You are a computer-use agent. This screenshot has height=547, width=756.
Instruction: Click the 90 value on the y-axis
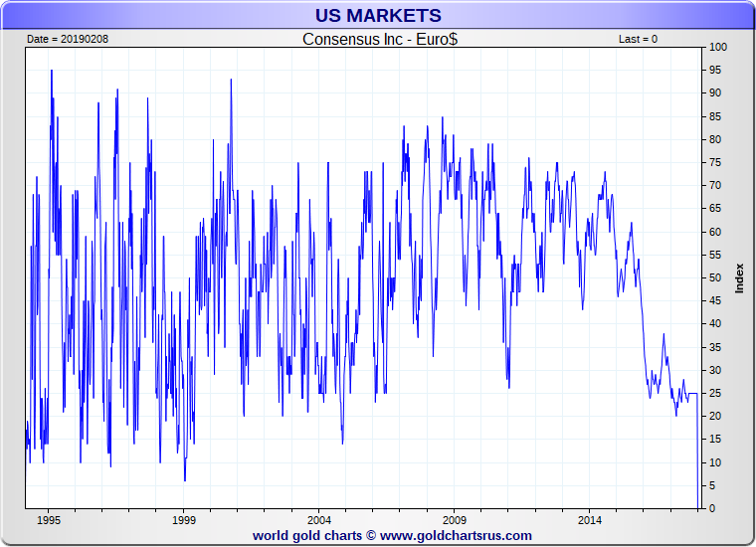pos(715,93)
